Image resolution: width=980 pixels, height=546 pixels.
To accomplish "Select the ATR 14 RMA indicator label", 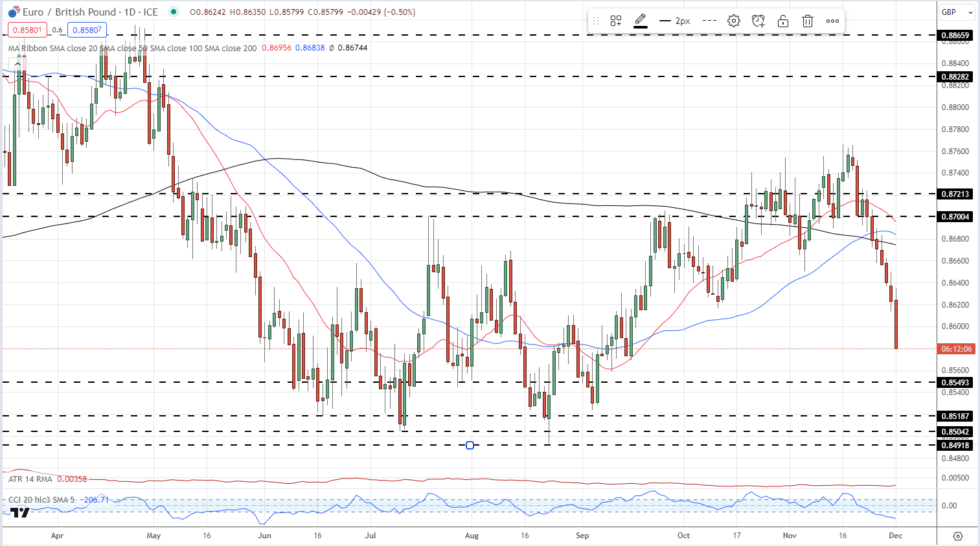I will pyautogui.click(x=30, y=479).
